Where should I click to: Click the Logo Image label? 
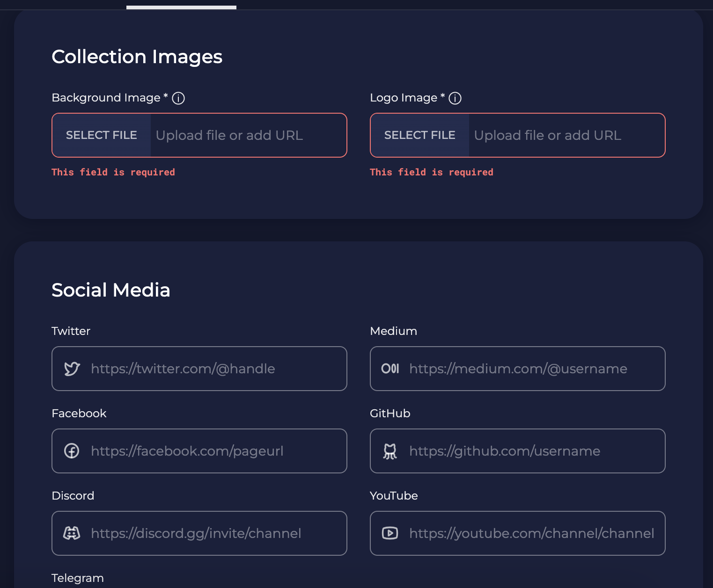pos(407,98)
